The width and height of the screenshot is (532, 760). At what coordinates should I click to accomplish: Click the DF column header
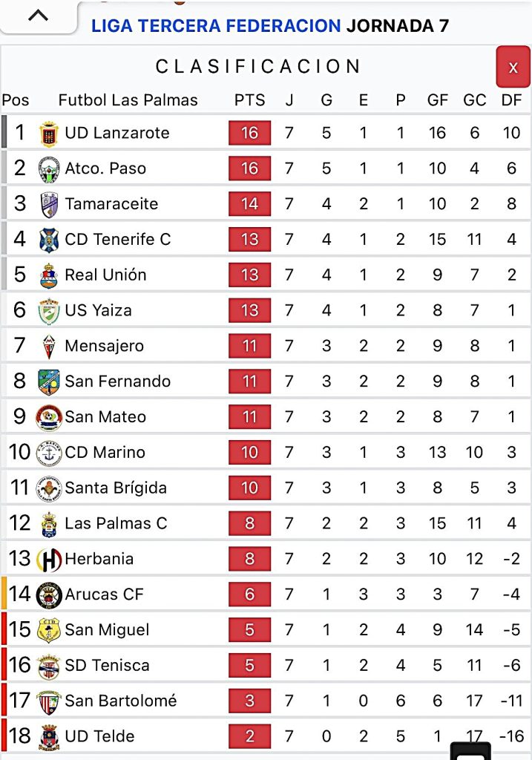point(512,100)
